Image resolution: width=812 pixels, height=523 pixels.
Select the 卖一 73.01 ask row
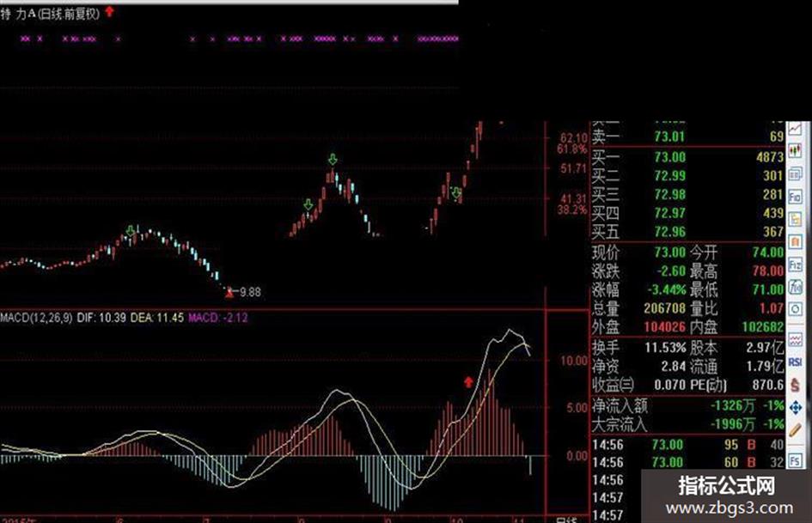click(687, 137)
